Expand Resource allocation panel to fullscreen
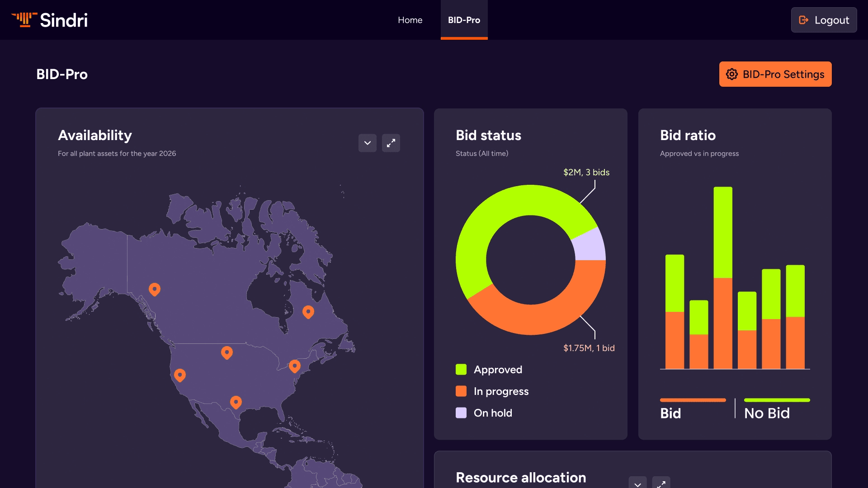Viewport: 868px width, 488px height. click(x=661, y=483)
